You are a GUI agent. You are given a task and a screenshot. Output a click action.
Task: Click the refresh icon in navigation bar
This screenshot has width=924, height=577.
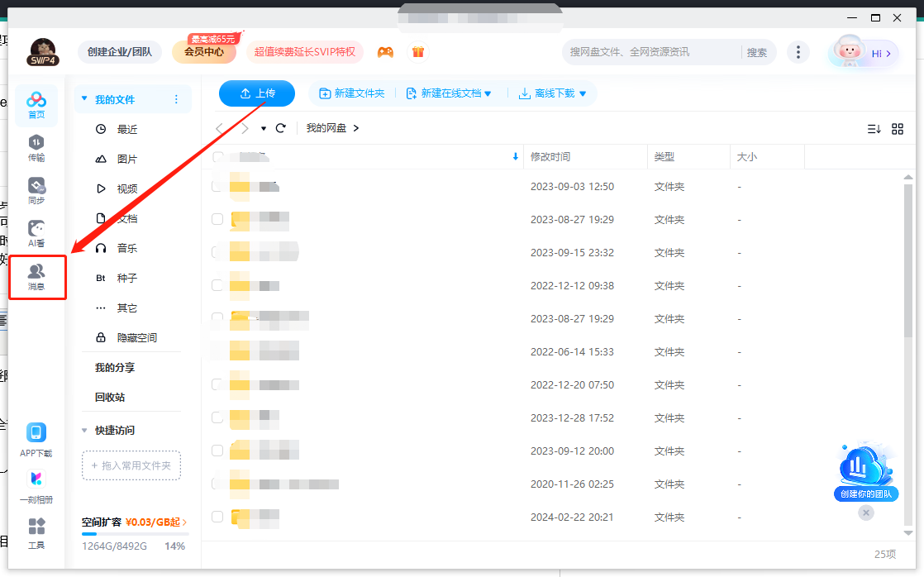click(x=281, y=128)
